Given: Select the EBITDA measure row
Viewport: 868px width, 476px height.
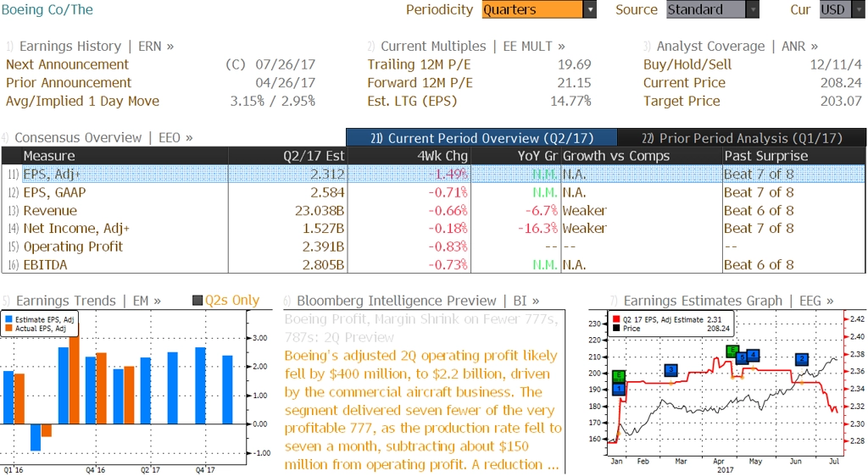Looking at the screenshot, I should point(433,265).
